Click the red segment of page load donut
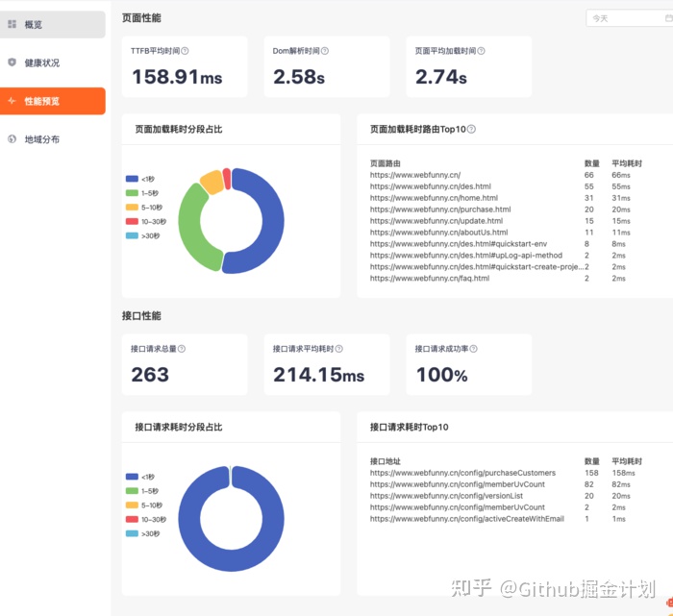Viewport: 673px width, 616px height. [x=227, y=179]
